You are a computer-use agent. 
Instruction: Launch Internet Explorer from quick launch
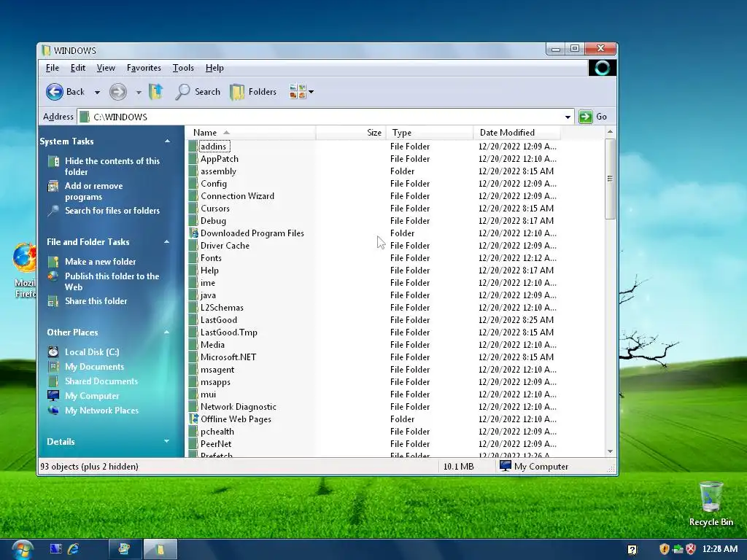(x=73, y=548)
